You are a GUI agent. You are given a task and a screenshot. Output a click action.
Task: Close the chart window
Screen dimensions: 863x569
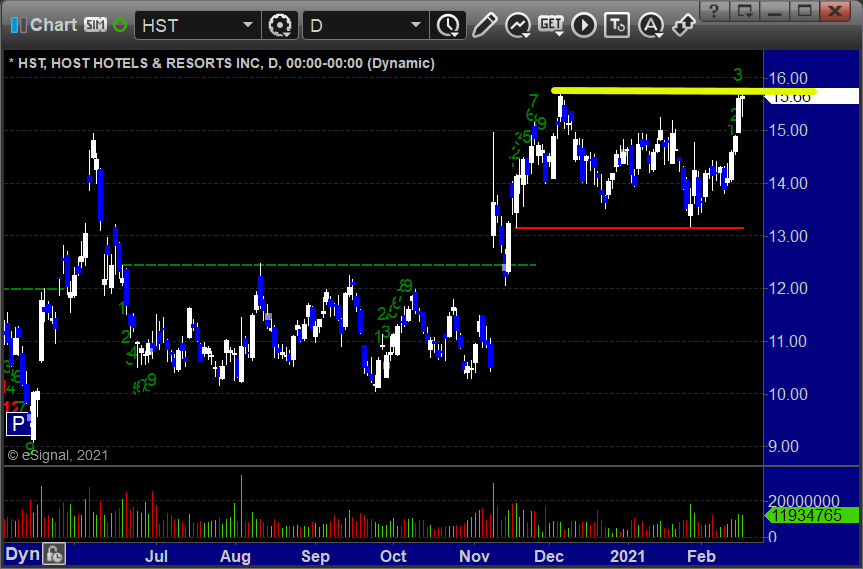coord(835,10)
